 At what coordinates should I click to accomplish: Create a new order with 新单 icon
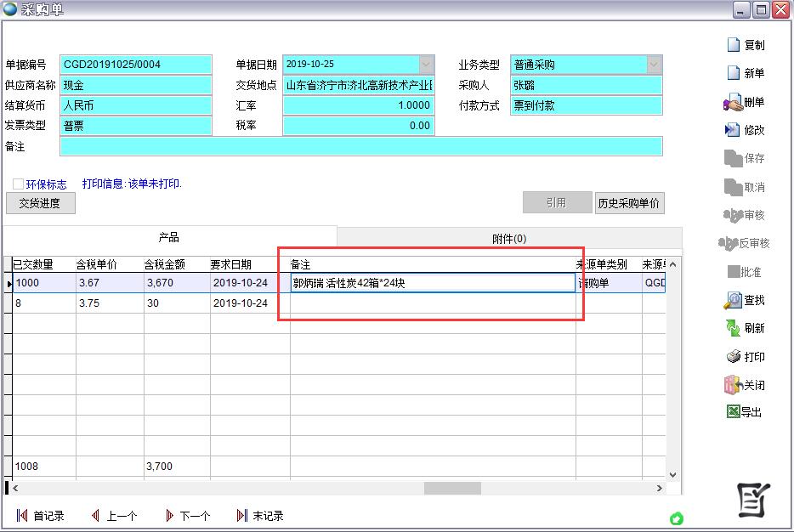point(733,73)
